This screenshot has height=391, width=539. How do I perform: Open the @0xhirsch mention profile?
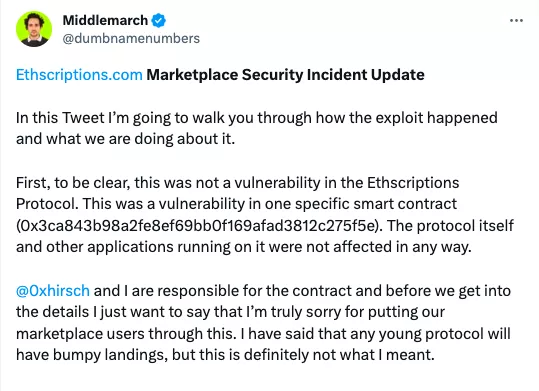pos(53,291)
